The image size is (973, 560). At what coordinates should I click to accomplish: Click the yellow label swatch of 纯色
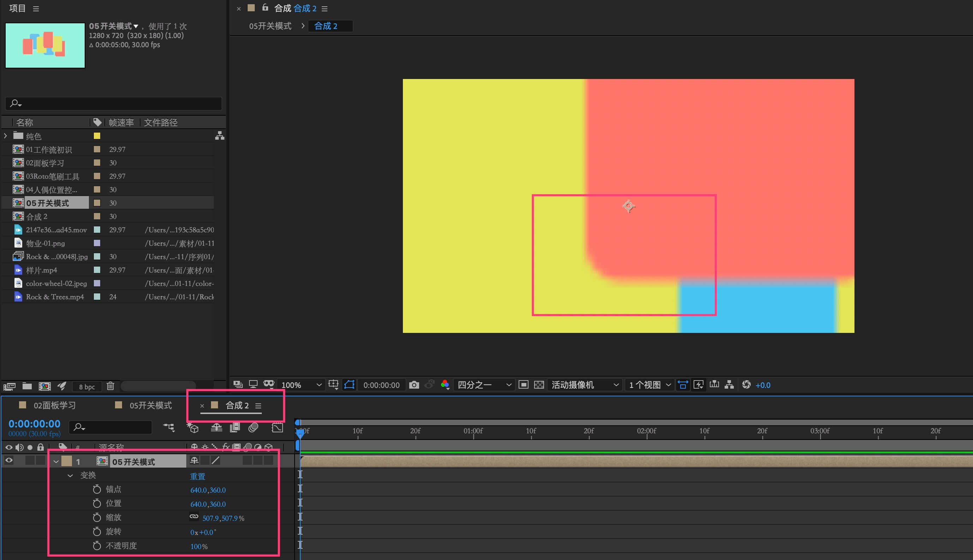click(97, 136)
